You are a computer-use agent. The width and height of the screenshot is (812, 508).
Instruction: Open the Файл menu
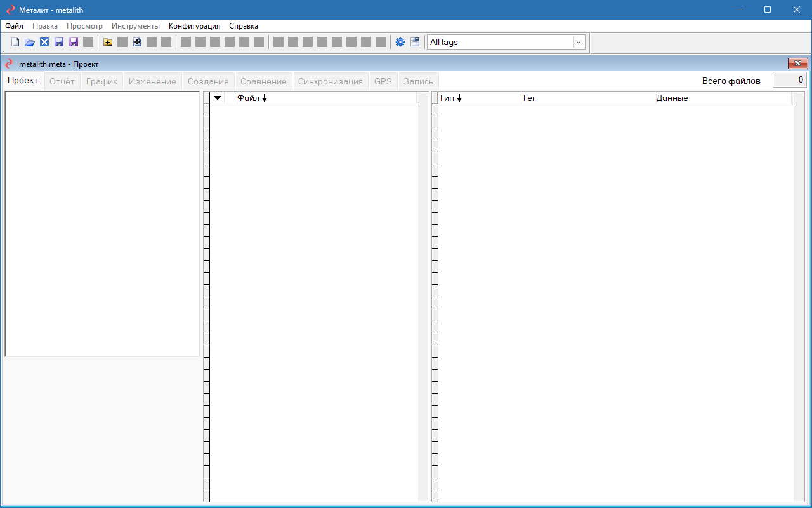(14, 26)
